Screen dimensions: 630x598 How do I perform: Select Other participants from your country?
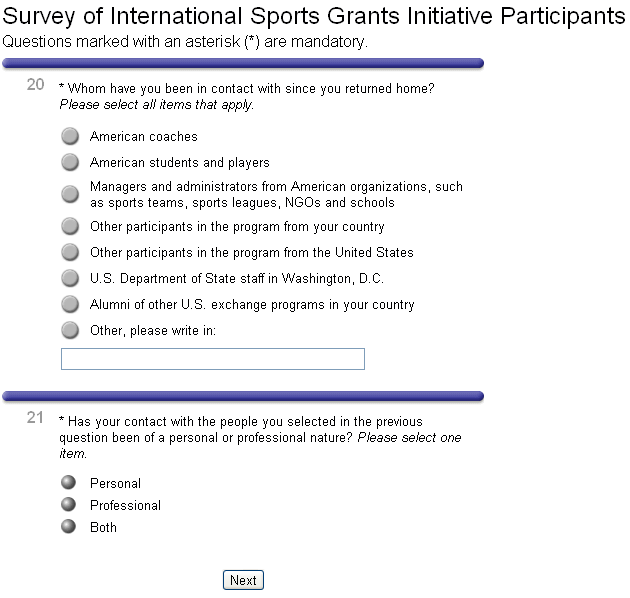[x=70, y=227]
